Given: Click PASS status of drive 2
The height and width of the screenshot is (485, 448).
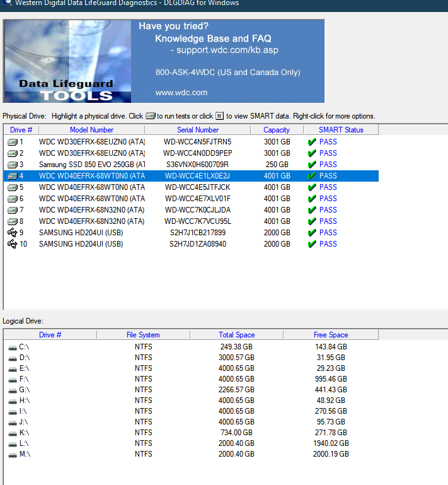Looking at the screenshot, I should 328,153.
